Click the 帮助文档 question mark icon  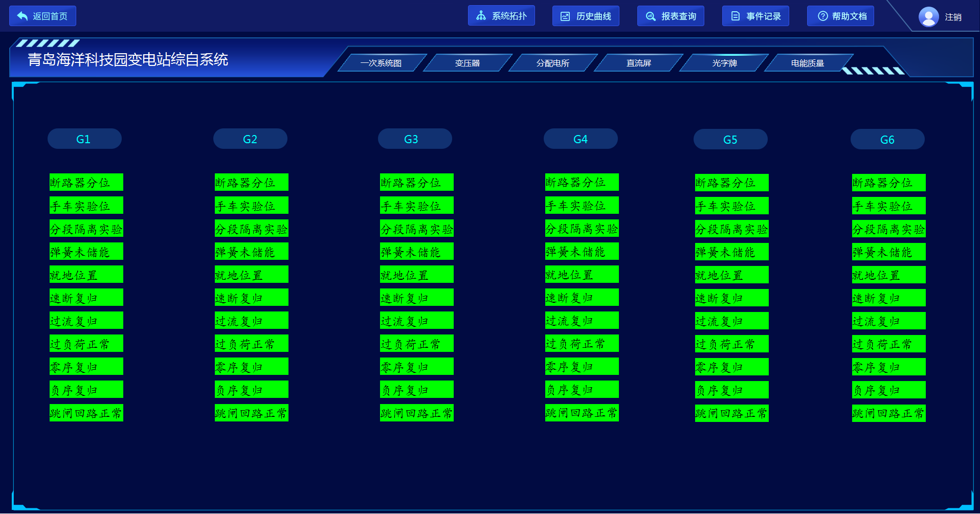822,16
